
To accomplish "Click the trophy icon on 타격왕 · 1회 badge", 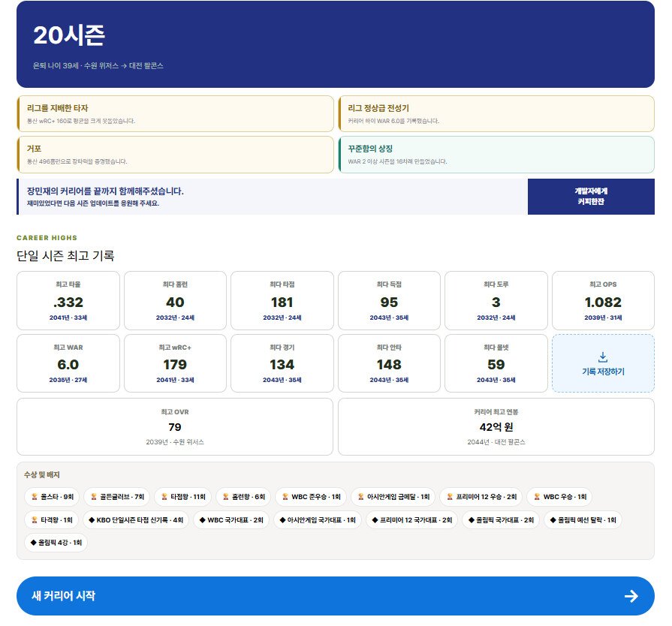I will click(x=35, y=519).
